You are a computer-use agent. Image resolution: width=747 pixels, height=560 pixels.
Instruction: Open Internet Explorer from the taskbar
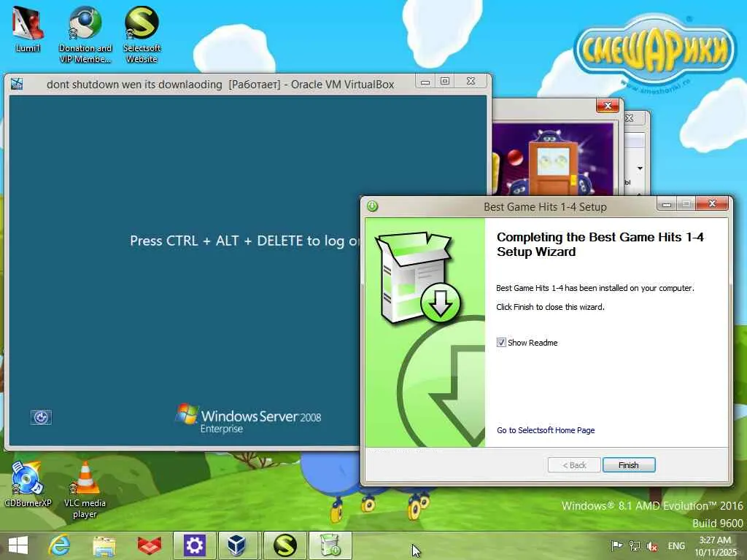tap(60, 545)
